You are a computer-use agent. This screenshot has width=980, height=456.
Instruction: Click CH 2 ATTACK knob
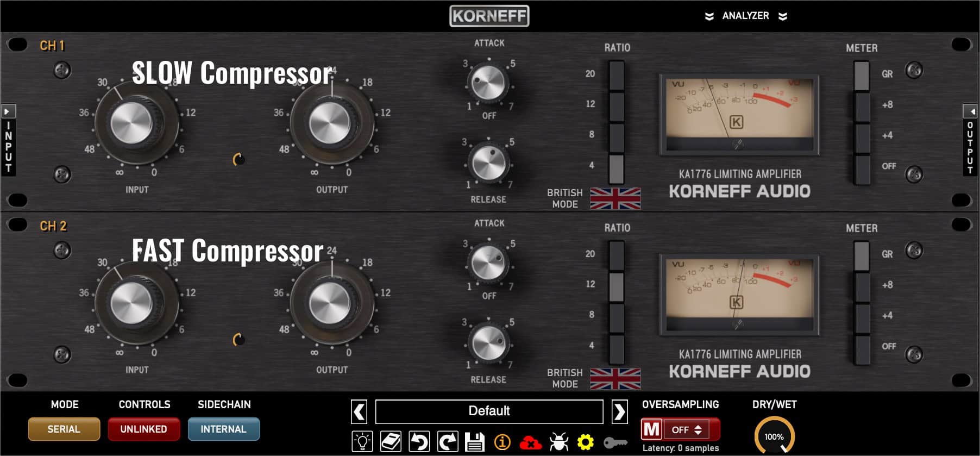point(488,263)
